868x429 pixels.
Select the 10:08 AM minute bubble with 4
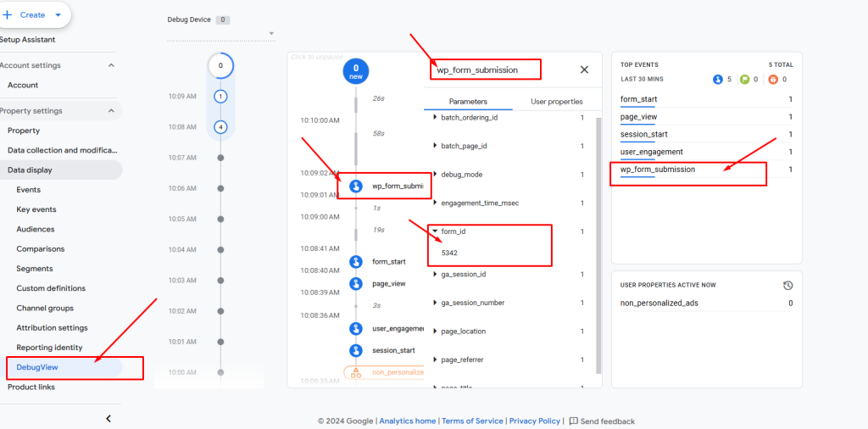(x=220, y=127)
